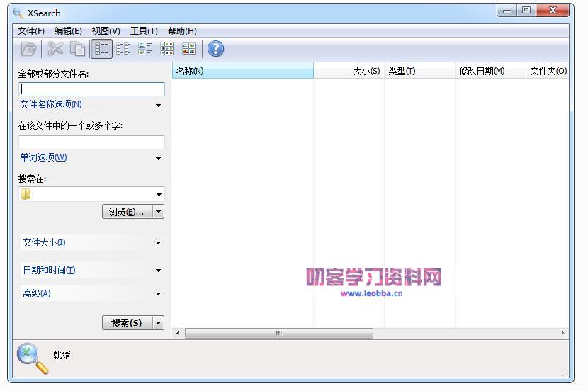This screenshot has width=588, height=391.
Task: Open the 视图(V) menu
Action: pyautogui.click(x=106, y=31)
